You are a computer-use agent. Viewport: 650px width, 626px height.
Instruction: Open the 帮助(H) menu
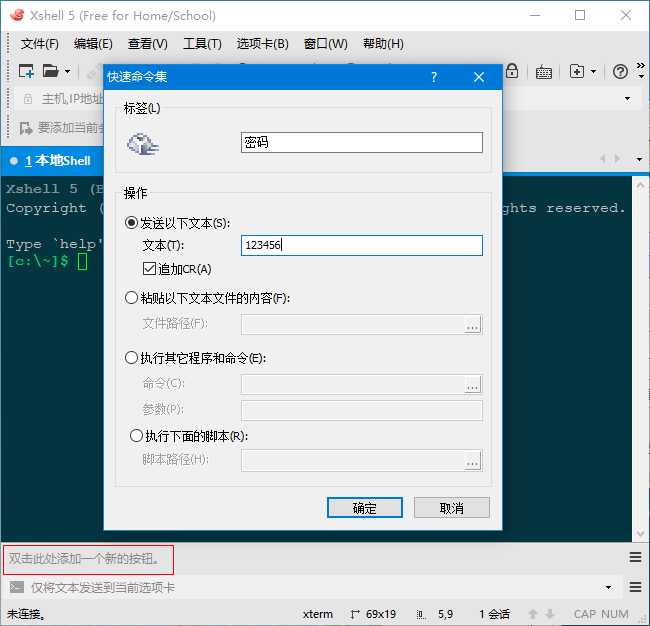click(x=383, y=44)
